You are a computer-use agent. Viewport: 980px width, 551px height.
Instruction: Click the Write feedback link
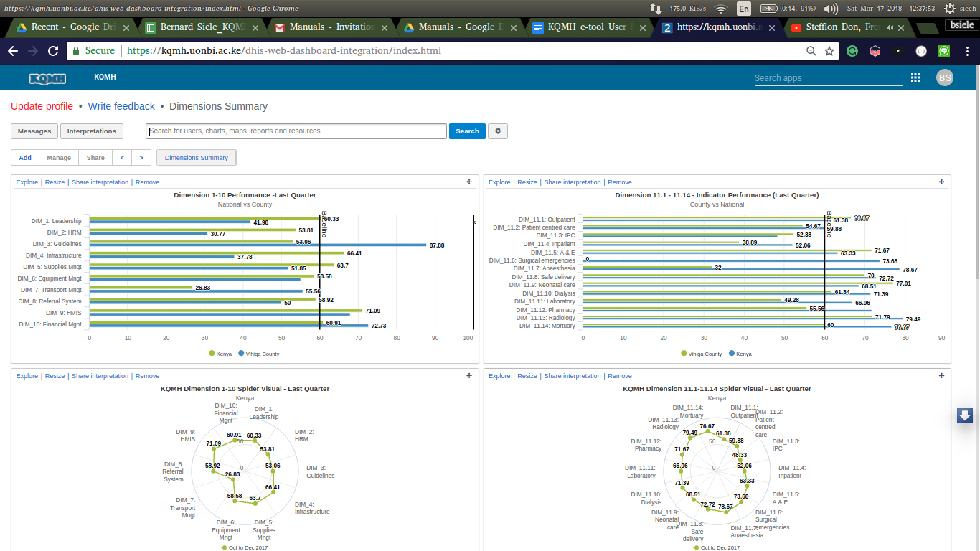121,106
